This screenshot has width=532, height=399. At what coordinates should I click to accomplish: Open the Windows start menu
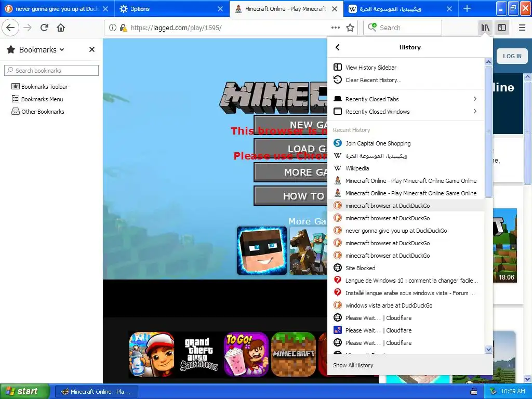(24, 392)
